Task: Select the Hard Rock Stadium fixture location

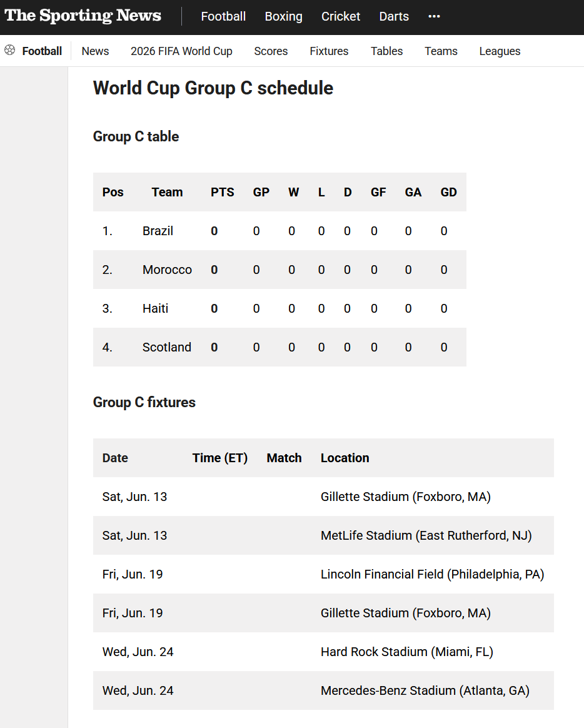Action: [406, 652]
